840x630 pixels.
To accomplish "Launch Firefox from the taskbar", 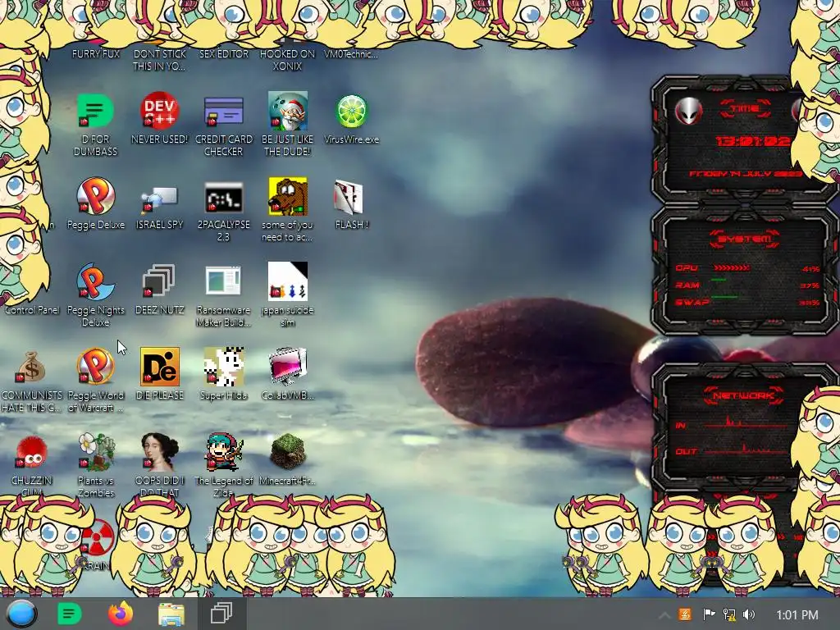I will 121,614.
